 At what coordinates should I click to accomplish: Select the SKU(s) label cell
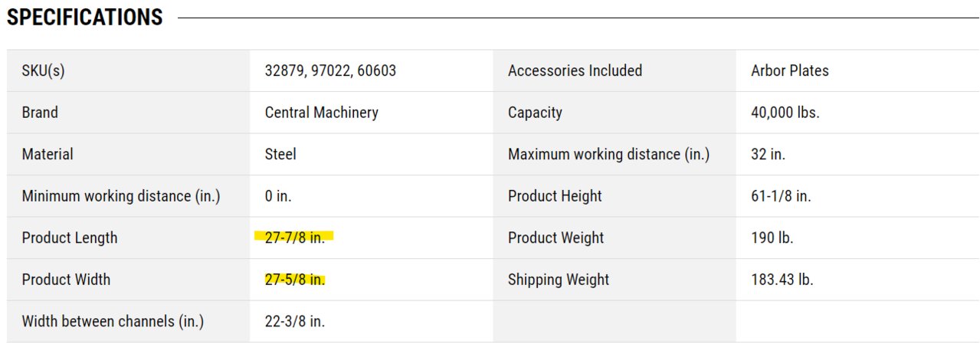coord(129,70)
